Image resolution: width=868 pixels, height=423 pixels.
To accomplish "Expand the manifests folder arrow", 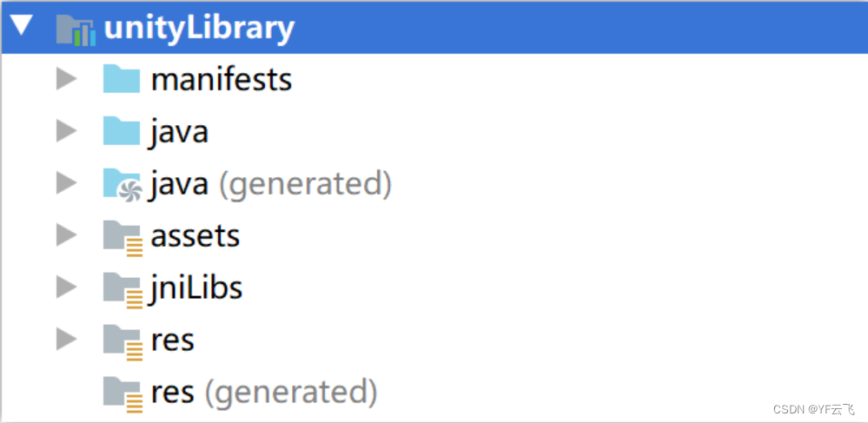I will click(66, 79).
